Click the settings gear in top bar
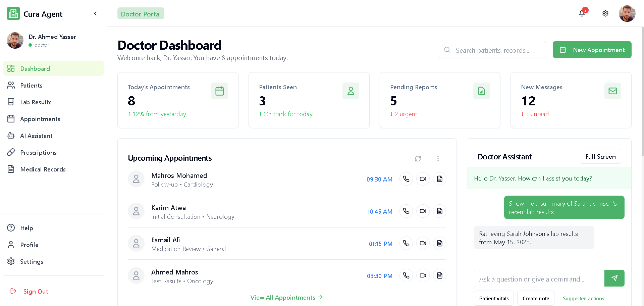This screenshot has width=644, height=306. pos(605,13)
